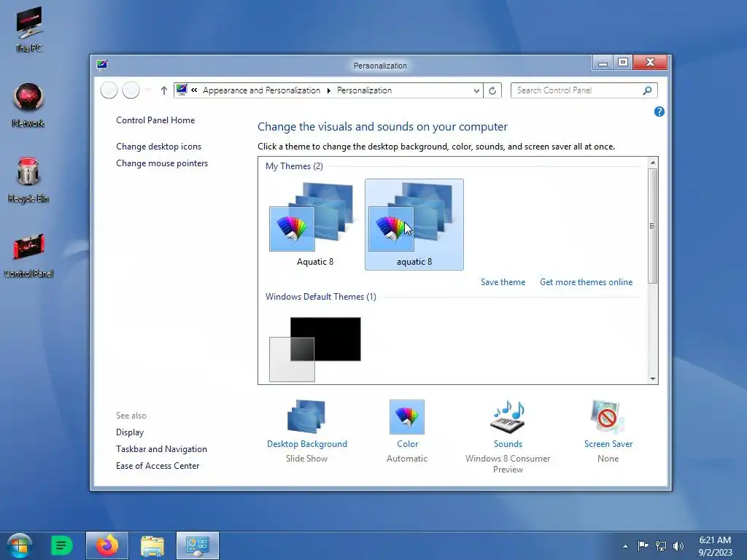The width and height of the screenshot is (747, 560).
Task: Click Save theme link
Action: [503, 282]
